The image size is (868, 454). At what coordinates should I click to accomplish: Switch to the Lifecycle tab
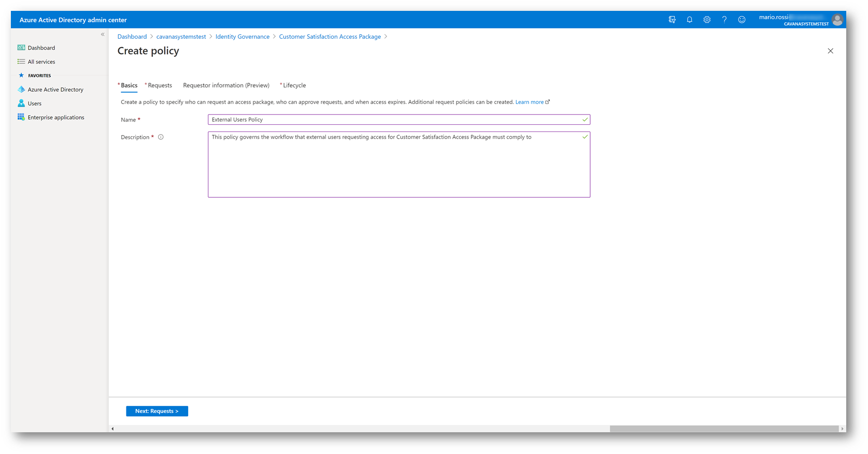294,85
